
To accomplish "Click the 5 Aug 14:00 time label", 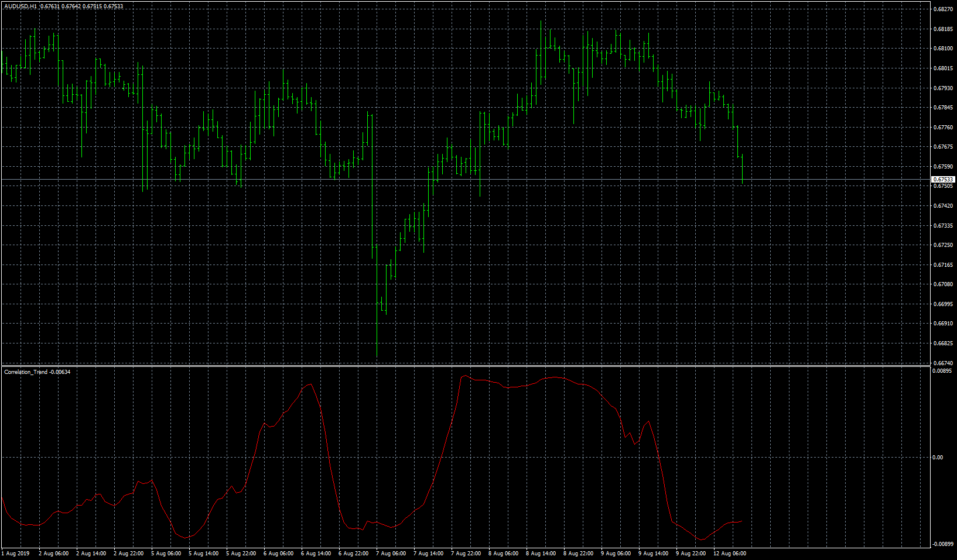I will coord(204,554).
